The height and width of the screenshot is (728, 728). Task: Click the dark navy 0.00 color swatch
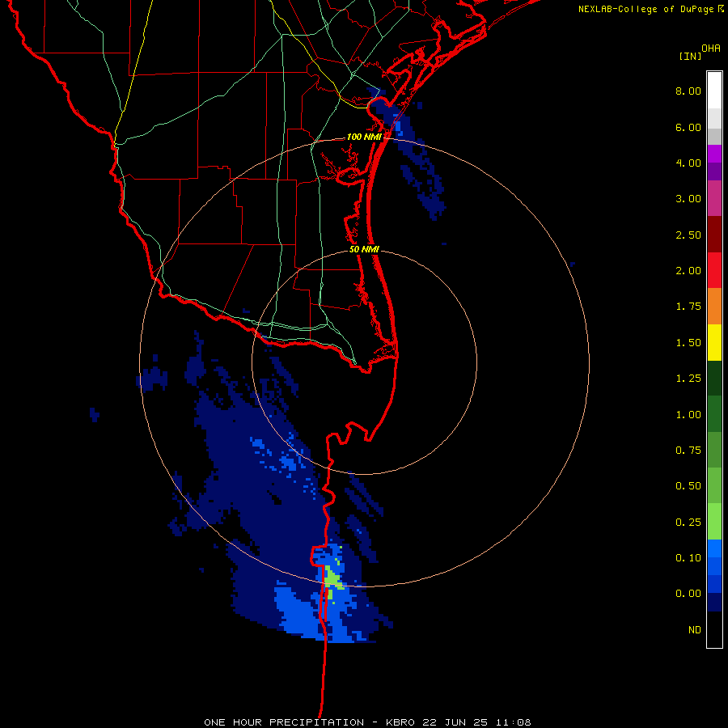[x=714, y=603]
